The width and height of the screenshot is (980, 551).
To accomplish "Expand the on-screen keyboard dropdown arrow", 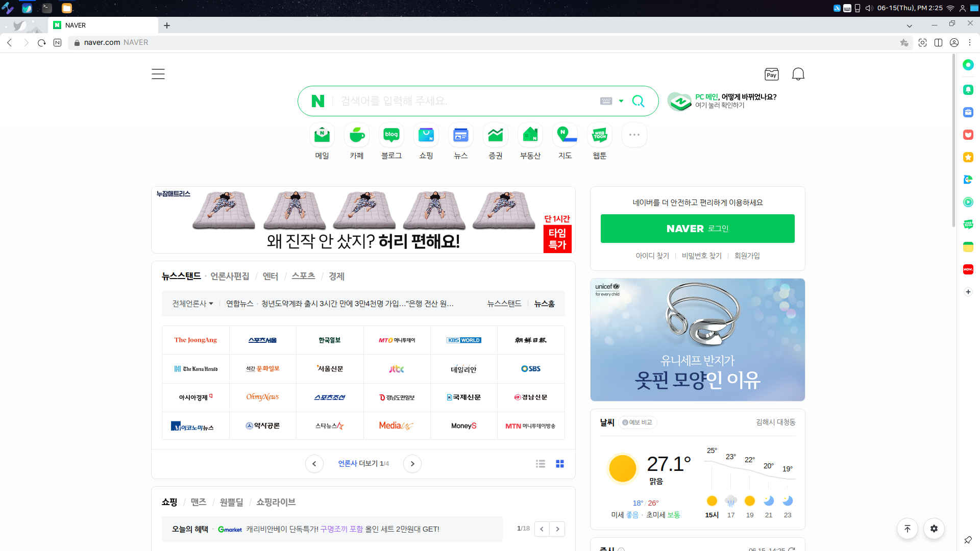I will point(621,101).
